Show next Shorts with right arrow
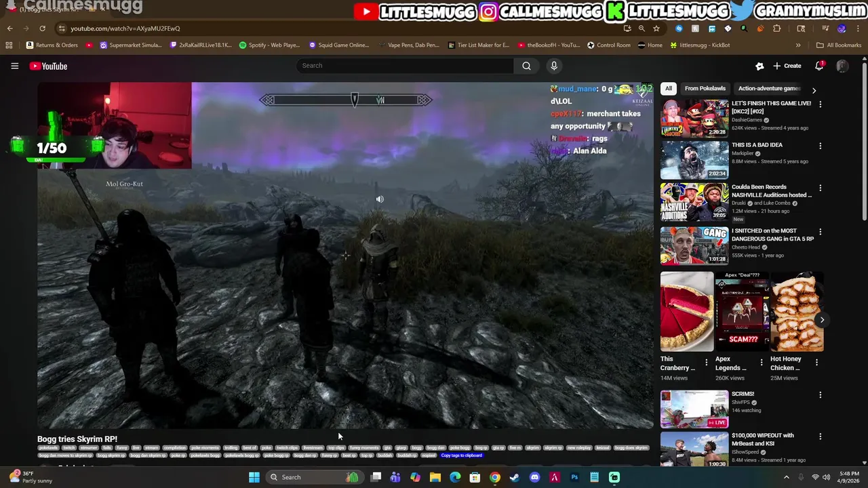Screen dimensions: 868x488 (x=822, y=320)
